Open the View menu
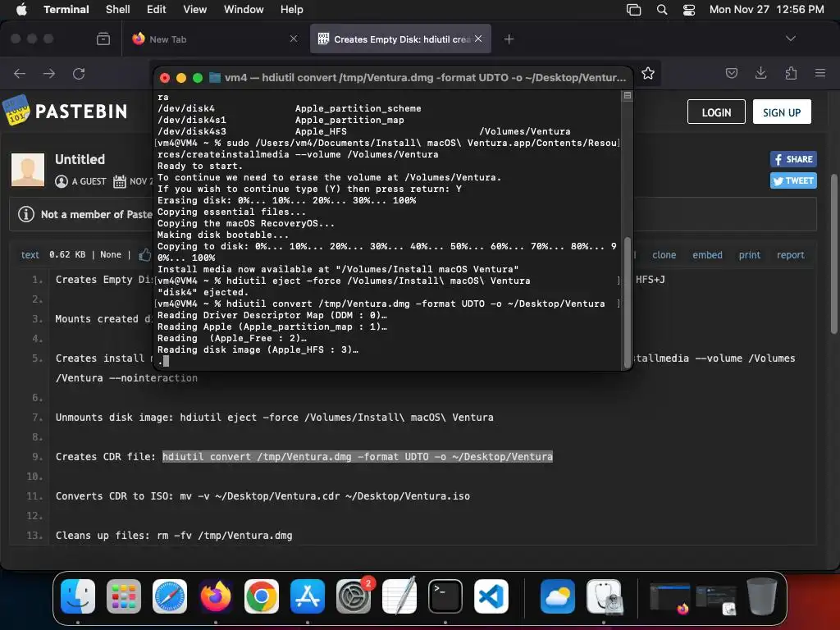Viewport: 840px width, 630px height. tap(195, 10)
